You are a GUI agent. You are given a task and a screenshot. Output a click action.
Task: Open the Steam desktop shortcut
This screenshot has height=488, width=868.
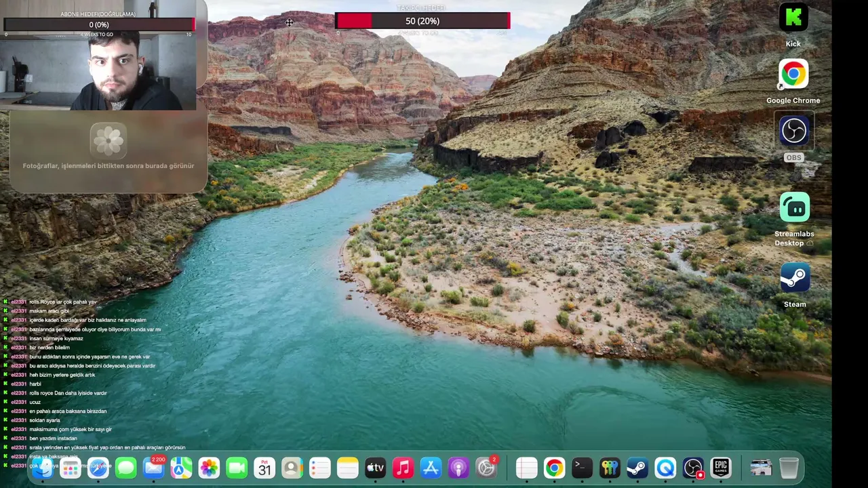click(x=795, y=278)
